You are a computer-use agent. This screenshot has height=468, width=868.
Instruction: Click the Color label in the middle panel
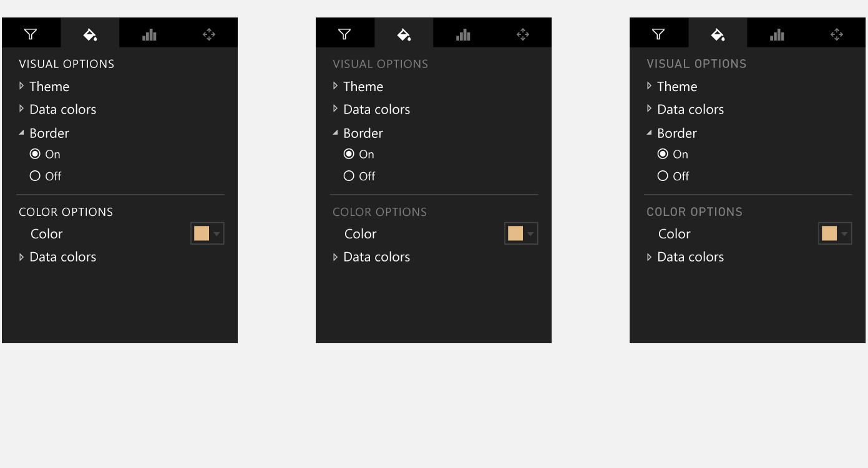(x=361, y=234)
